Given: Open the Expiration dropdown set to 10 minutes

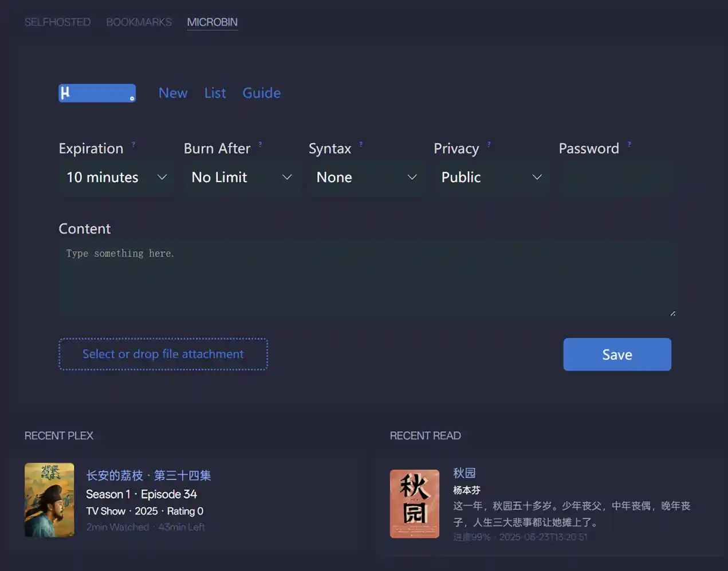Looking at the screenshot, I should coord(116,178).
